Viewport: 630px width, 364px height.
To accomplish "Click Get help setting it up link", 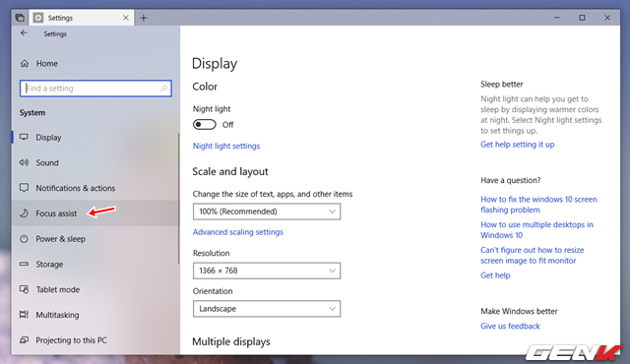I will (x=518, y=144).
